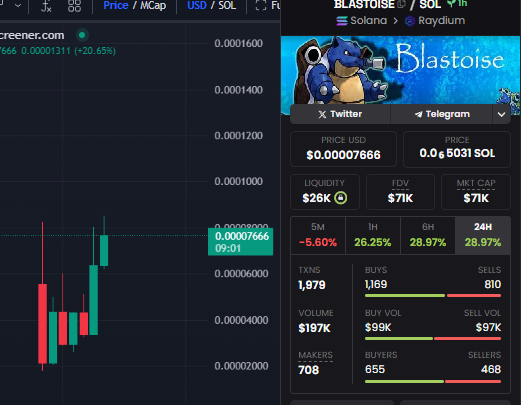521x405 pixels.
Task: Open the chart layout grid icon
Action: [74, 6]
